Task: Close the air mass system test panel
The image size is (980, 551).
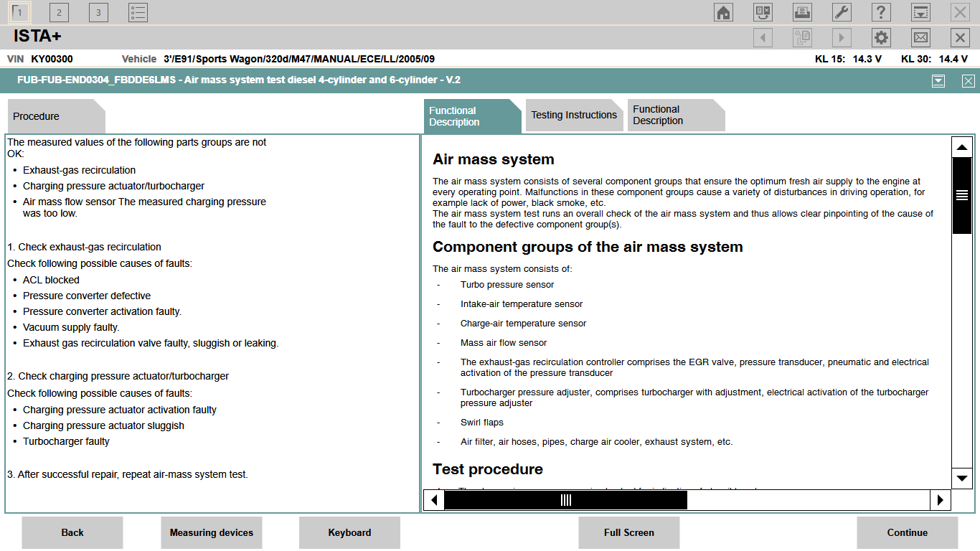Action: click(x=969, y=81)
